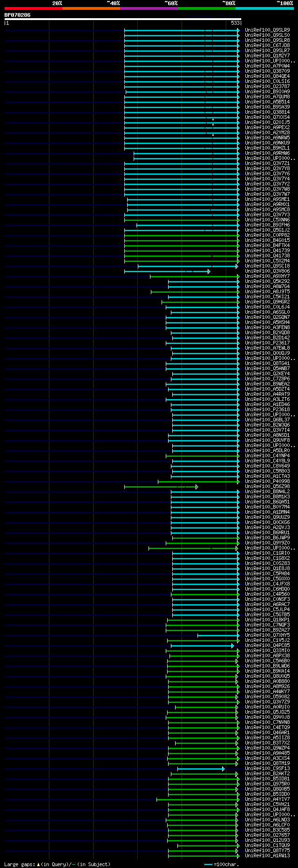The height and width of the screenshot is (868, 298).
Task: Click UniRef100_Q9SCI8 subject name
Action: [x=267, y=266]
